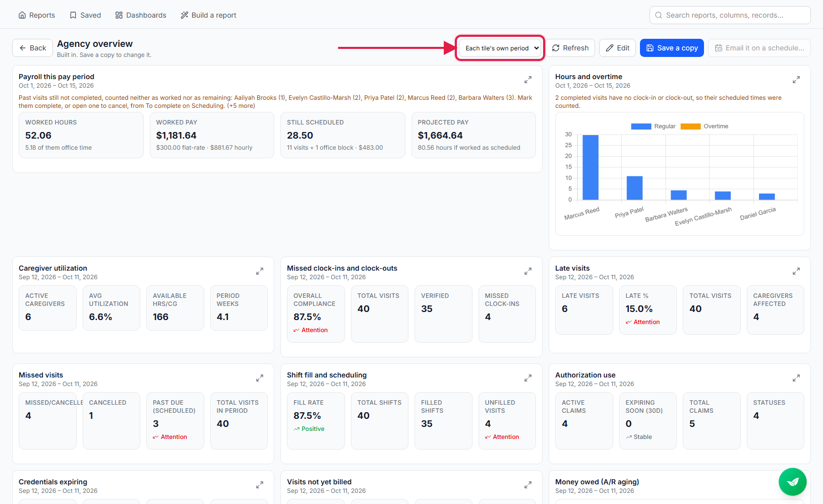Focus the Search reports input field
The height and width of the screenshot is (504, 823).
(x=730, y=15)
